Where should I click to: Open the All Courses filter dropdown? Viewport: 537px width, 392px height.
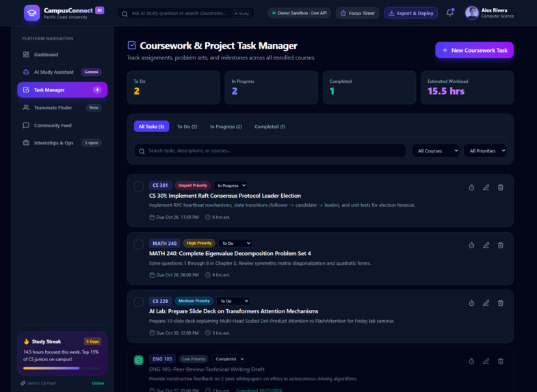point(436,151)
